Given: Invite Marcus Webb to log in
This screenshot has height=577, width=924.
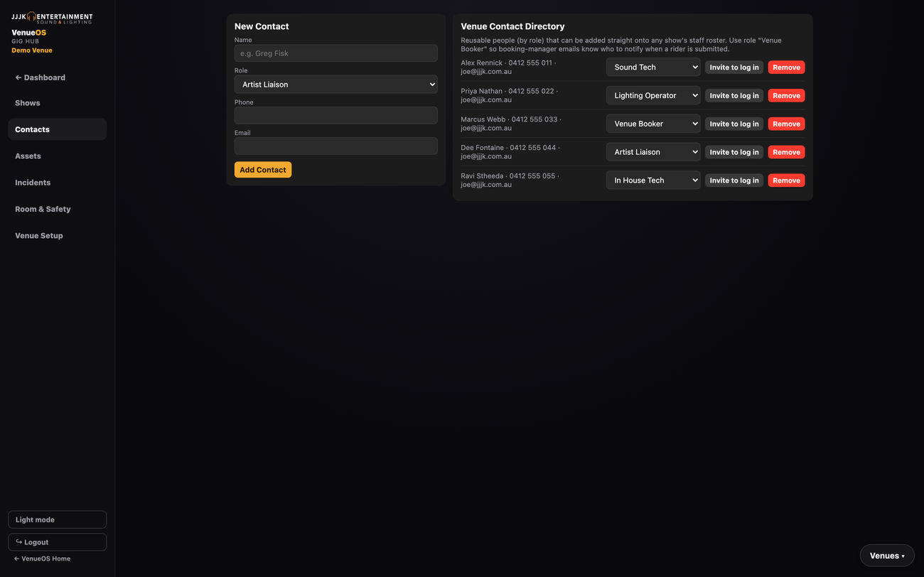Looking at the screenshot, I should [734, 124].
